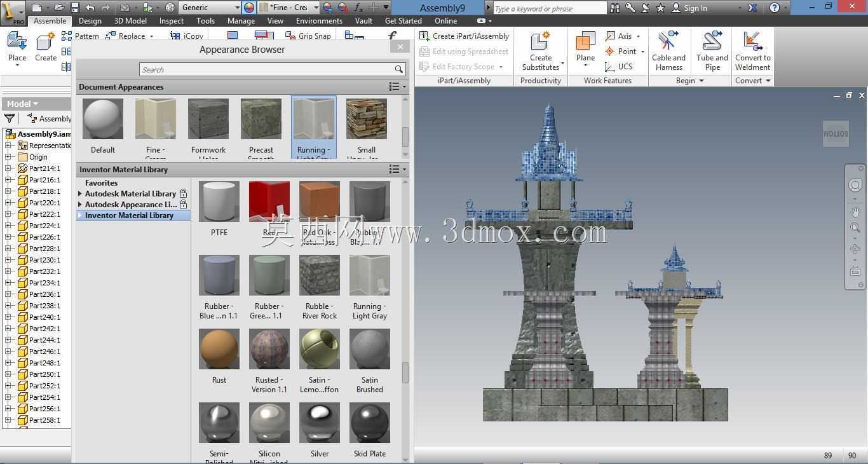Start the Cable and Harness tool
This screenshot has height=464, width=868.
click(668, 50)
